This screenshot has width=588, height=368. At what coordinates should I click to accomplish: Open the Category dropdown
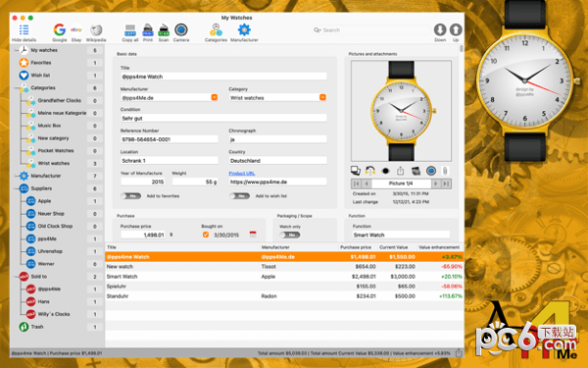tap(322, 97)
